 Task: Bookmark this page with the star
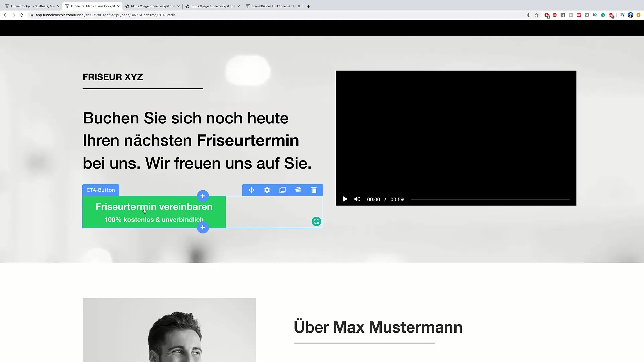[537, 15]
